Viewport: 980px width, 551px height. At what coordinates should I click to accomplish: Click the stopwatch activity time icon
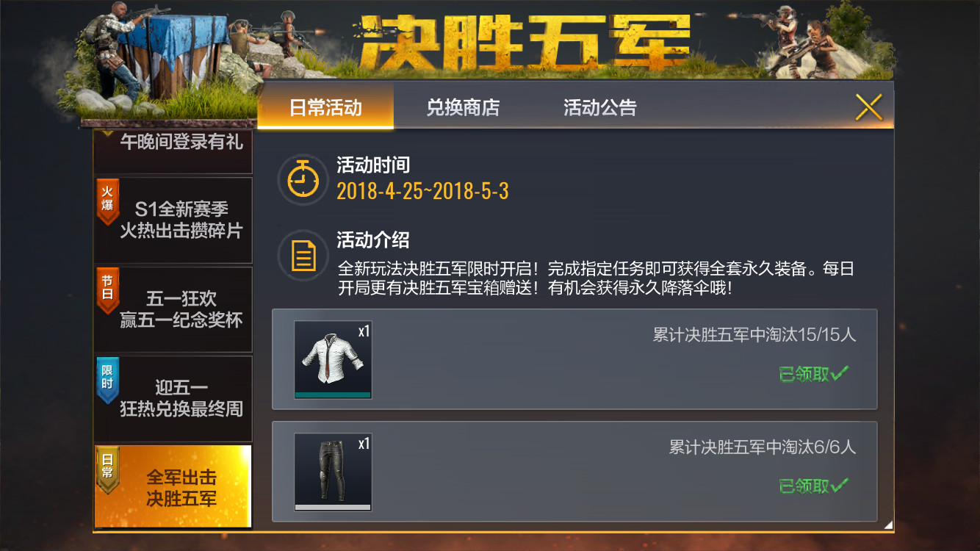coord(303,179)
